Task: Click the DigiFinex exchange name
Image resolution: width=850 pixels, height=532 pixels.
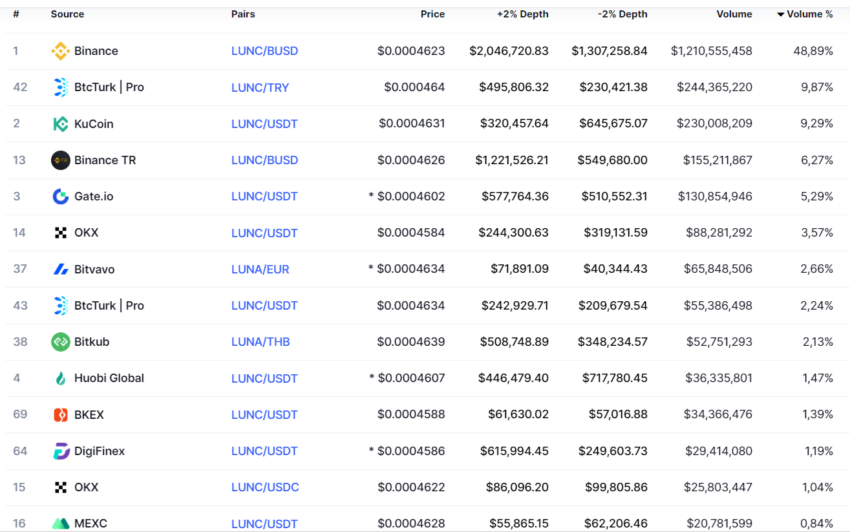Action: click(x=99, y=451)
